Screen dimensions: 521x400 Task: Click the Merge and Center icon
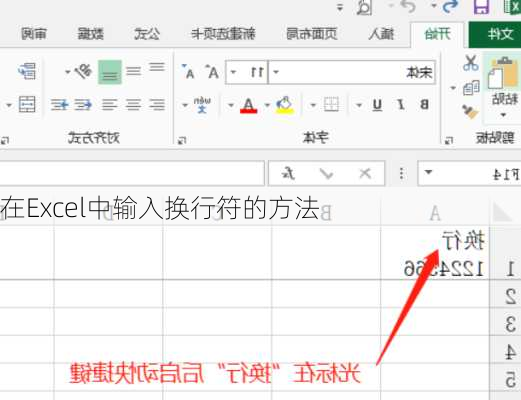pos(27,105)
